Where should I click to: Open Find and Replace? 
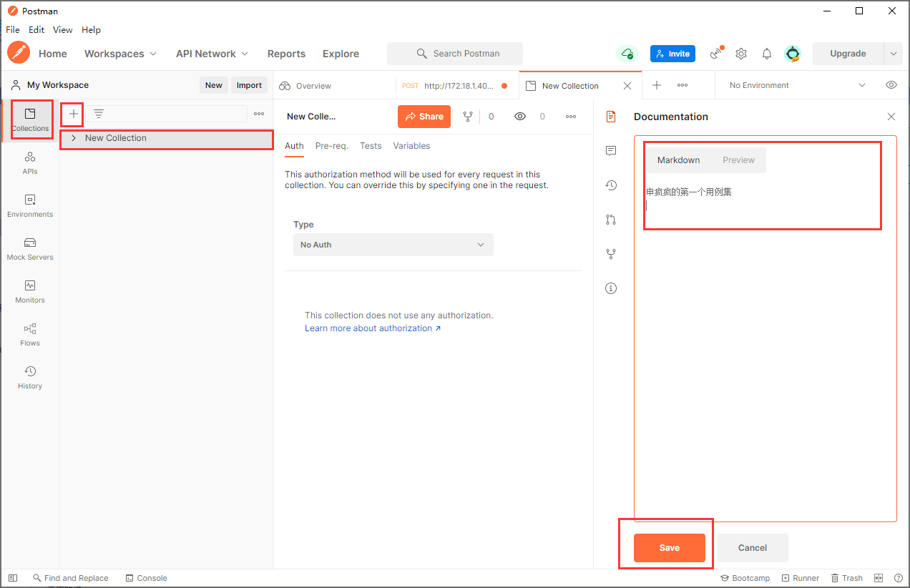70,578
